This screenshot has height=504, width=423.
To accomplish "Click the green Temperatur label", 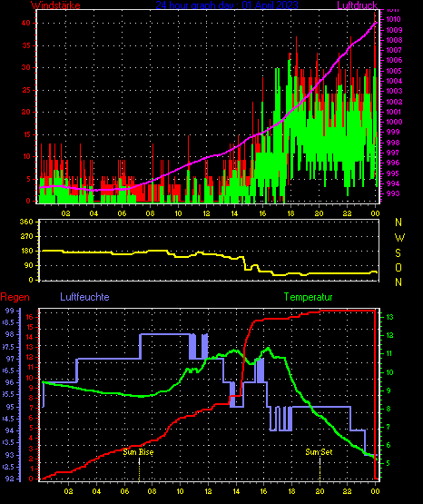I will coord(308,297).
